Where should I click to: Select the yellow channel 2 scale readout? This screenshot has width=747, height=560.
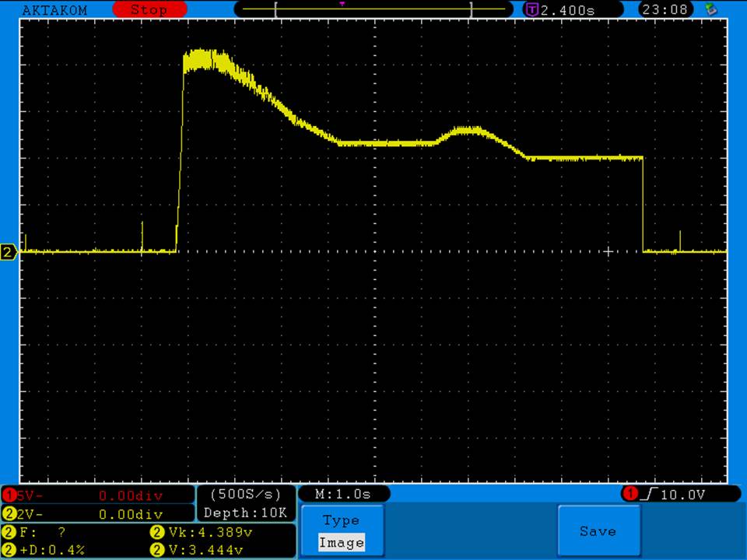(98, 514)
